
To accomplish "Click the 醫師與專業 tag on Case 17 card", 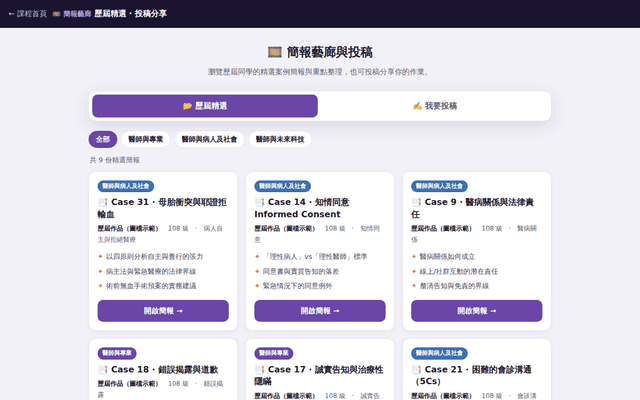I will [x=273, y=353].
